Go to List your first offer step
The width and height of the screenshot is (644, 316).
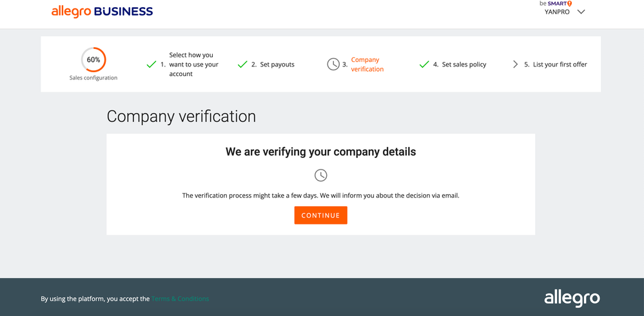pyautogui.click(x=560, y=64)
